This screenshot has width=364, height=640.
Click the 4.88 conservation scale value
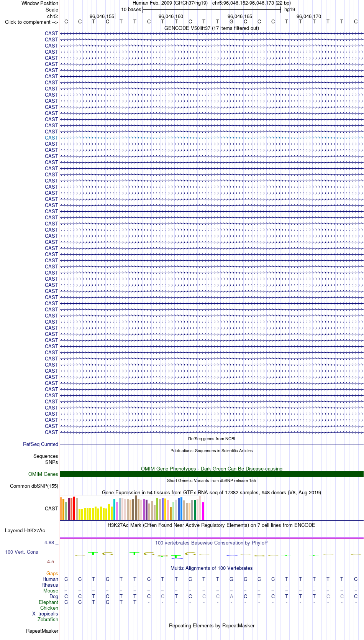tap(49, 542)
